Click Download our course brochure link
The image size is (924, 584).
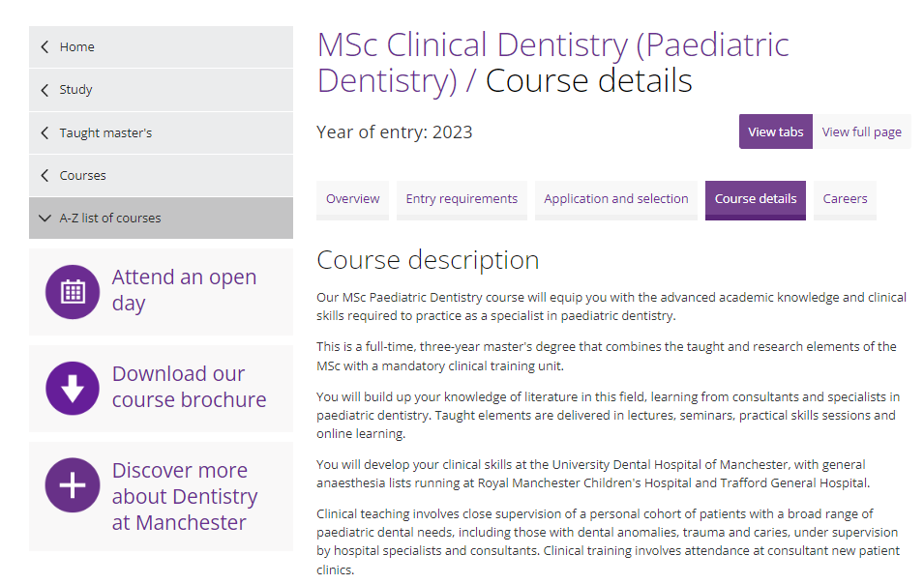pyautogui.click(x=189, y=387)
